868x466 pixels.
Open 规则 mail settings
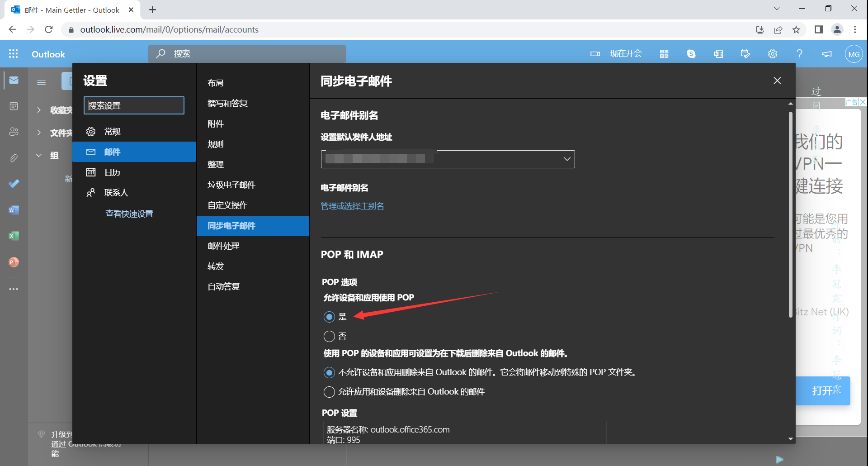coord(253,144)
